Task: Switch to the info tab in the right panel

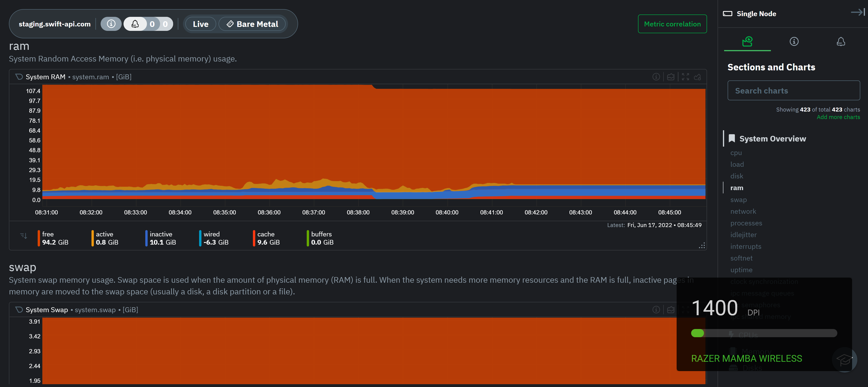Action: point(794,41)
